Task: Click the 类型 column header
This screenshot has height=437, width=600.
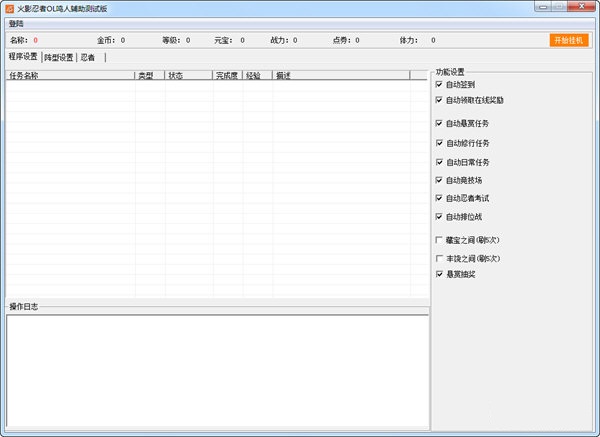Action: point(150,75)
